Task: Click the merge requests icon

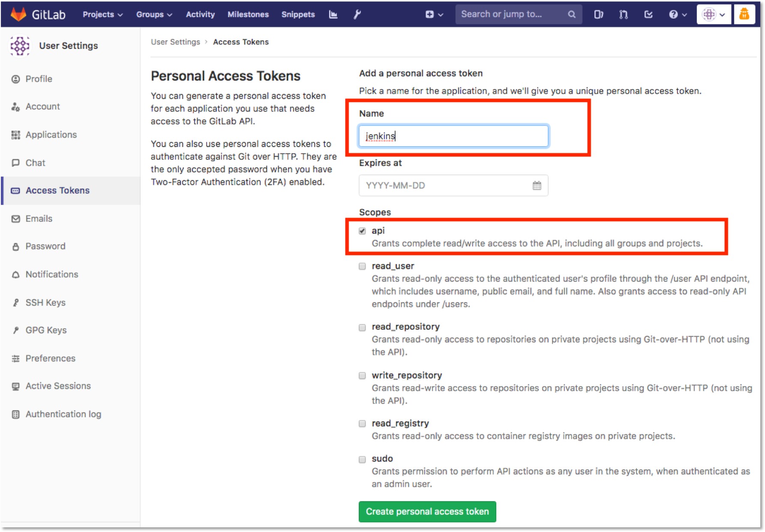Action: click(x=623, y=14)
